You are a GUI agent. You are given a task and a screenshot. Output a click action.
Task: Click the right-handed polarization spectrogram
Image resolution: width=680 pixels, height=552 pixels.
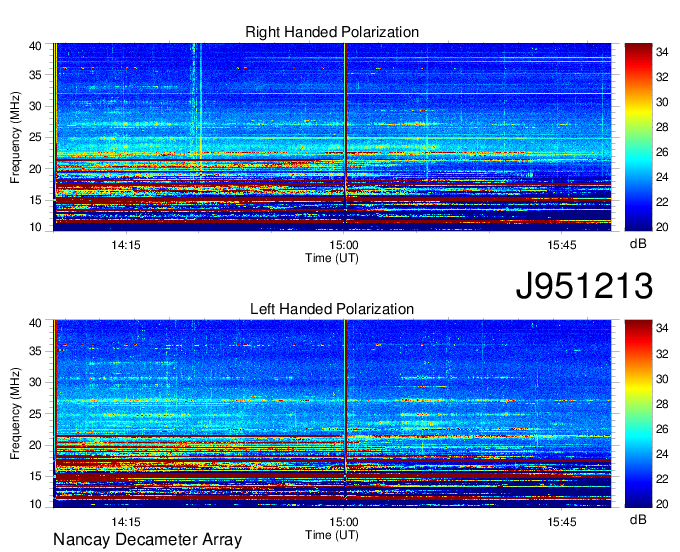coord(332,137)
